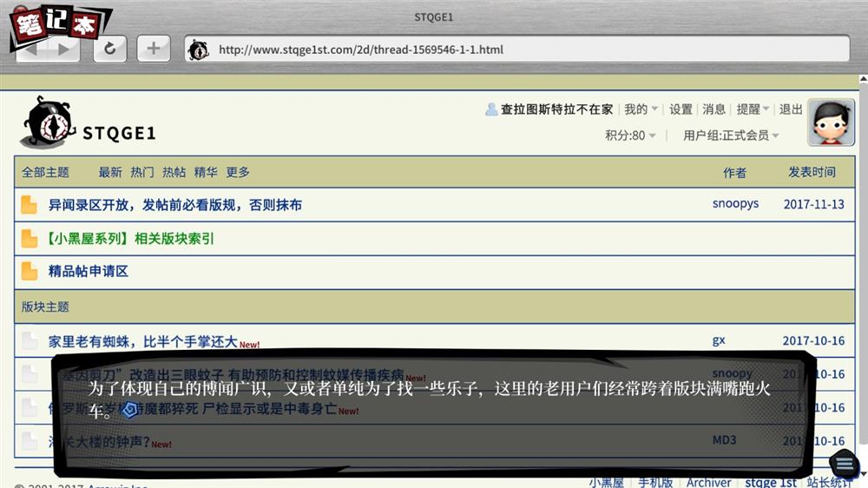Reload the page with refresh button
This screenshot has width=868, height=488.
109,49
